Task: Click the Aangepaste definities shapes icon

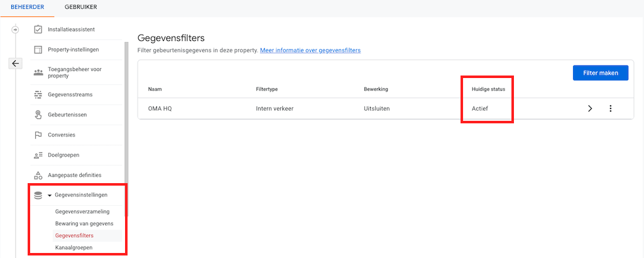Action: point(38,175)
